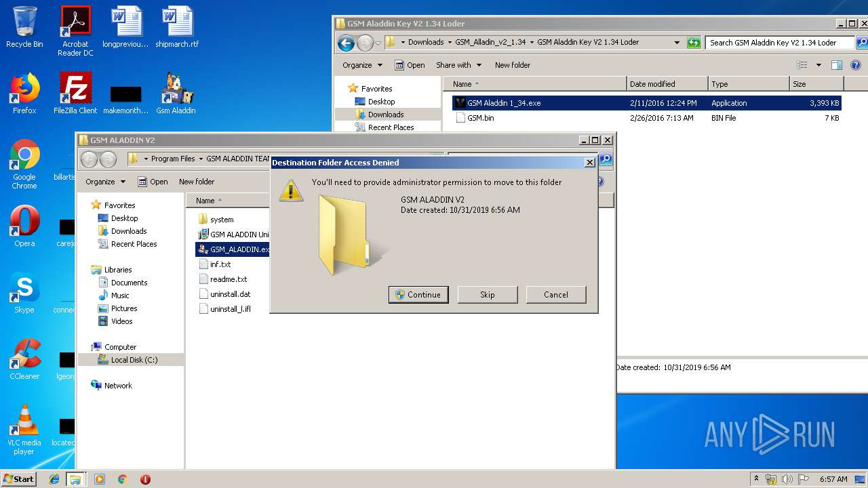Launch Skype from the desktop
This screenshot has width=868, height=488.
(24, 293)
